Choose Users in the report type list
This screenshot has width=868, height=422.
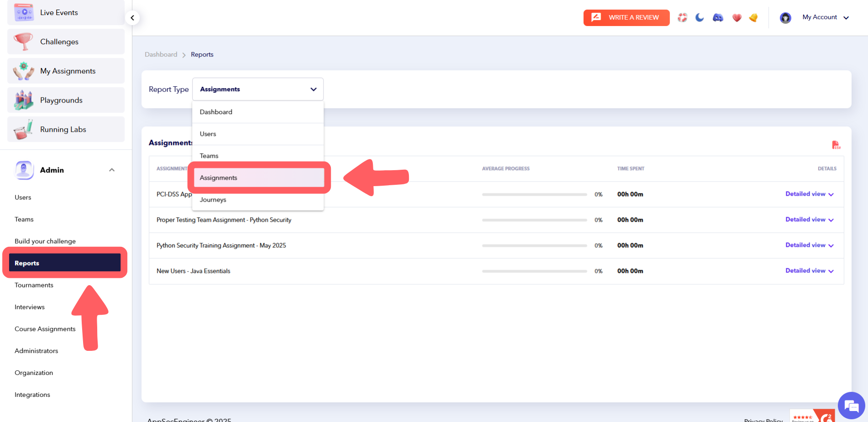point(208,134)
